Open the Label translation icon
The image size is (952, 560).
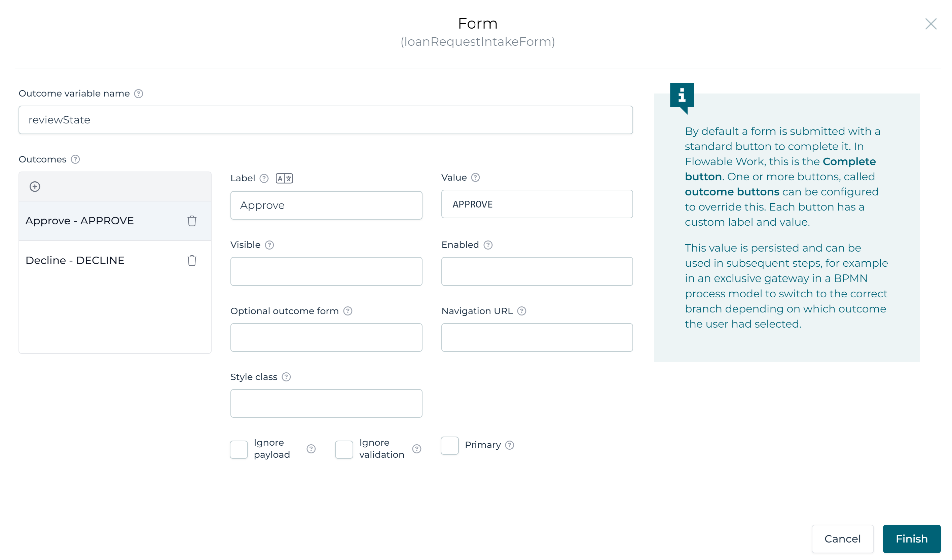coord(284,178)
